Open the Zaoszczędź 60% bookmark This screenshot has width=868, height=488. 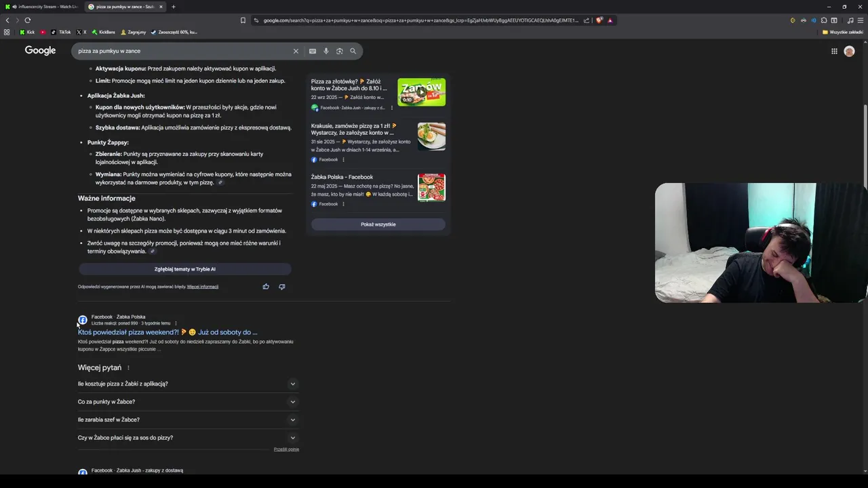click(174, 32)
